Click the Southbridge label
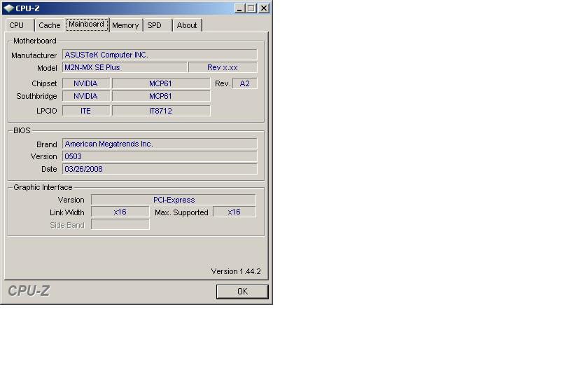This screenshot has width=588, height=368. [x=36, y=97]
